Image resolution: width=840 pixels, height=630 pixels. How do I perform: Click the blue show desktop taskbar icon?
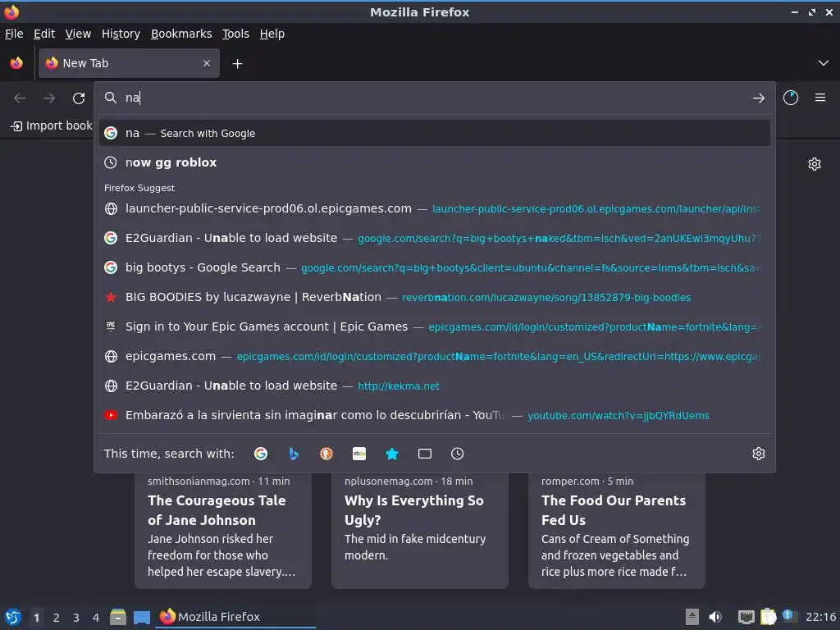(142, 617)
